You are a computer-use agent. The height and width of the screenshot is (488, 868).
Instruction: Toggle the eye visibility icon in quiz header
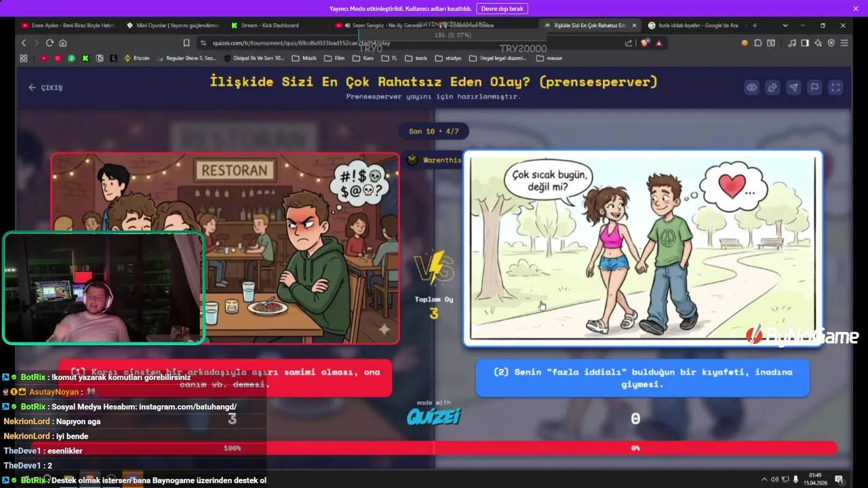(x=751, y=87)
